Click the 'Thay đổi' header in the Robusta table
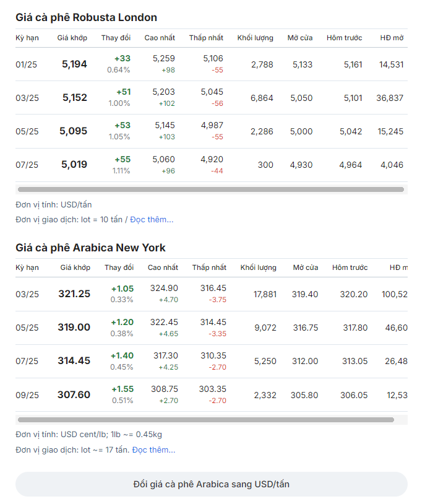The image size is (425, 504). click(116, 38)
